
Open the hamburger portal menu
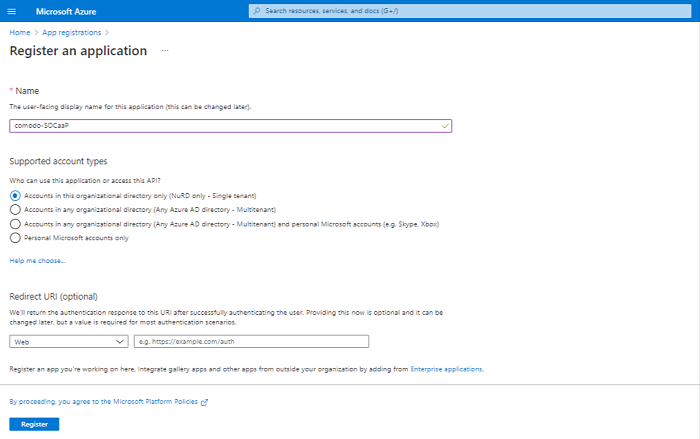pyautogui.click(x=12, y=11)
